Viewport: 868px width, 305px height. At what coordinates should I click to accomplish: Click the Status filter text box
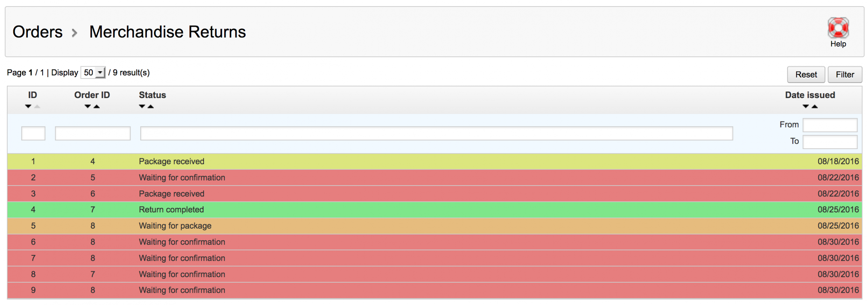coord(436,133)
